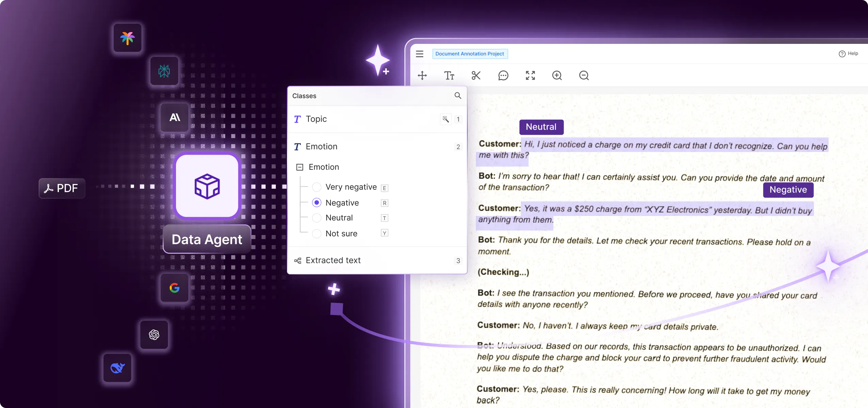Click the fit-to-screen expand icon
Image resolution: width=868 pixels, height=408 pixels.
click(x=530, y=75)
